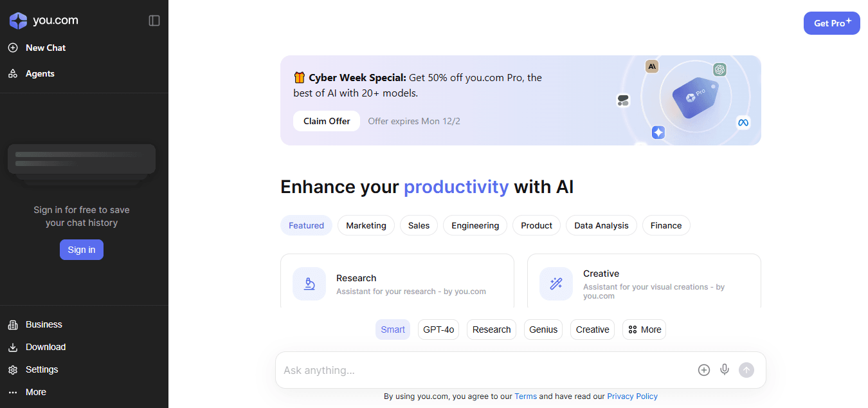
Task: Open the Download page icon
Action: (x=13, y=347)
